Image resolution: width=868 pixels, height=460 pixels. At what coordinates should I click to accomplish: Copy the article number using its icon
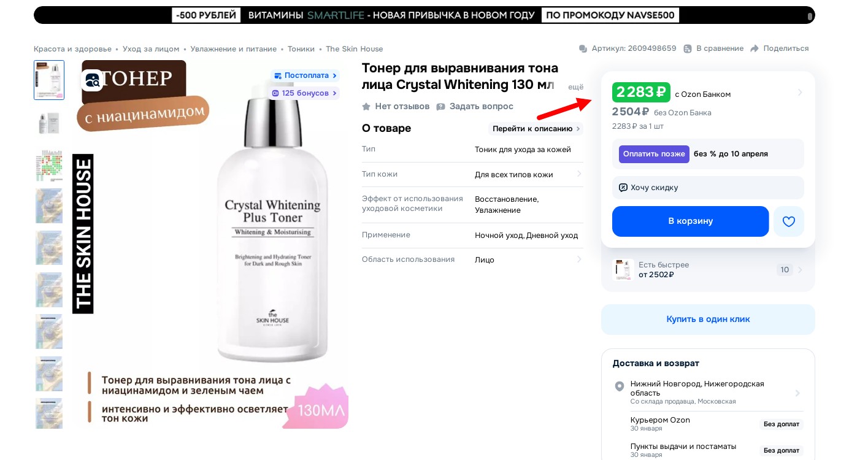pos(582,48)
